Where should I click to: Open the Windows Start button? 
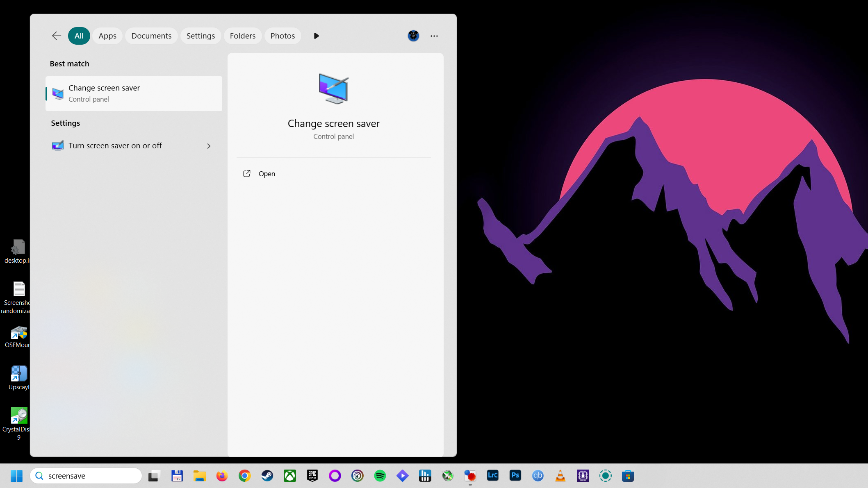17,476
